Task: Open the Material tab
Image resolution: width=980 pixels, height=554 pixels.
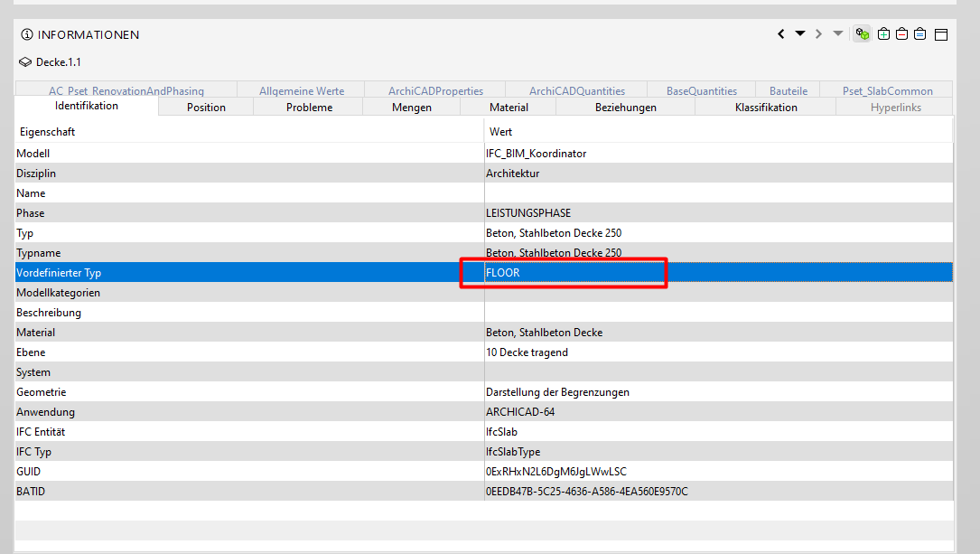Action: tap(509, 107)
